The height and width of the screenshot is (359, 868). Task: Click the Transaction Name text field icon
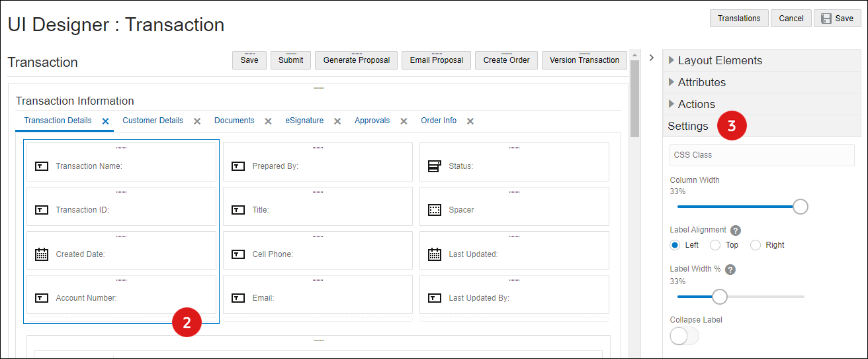tap(41, 166)
